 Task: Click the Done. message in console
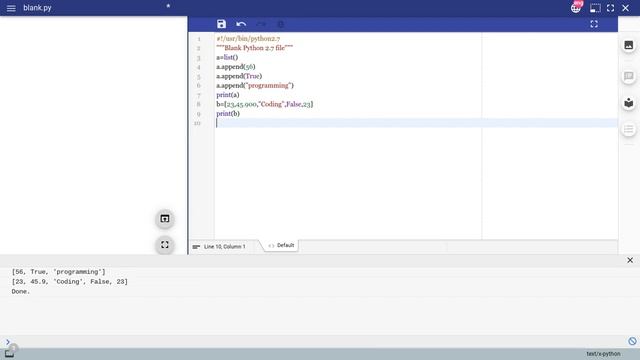coord(21,291)
